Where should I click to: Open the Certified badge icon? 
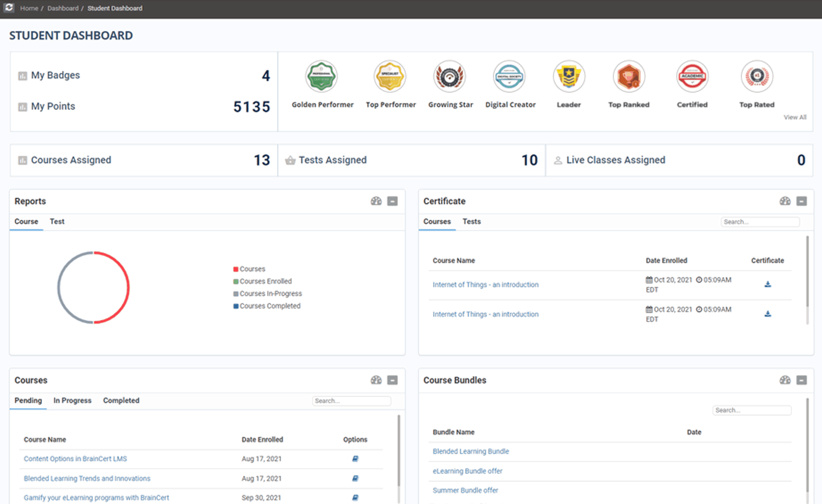692,76
